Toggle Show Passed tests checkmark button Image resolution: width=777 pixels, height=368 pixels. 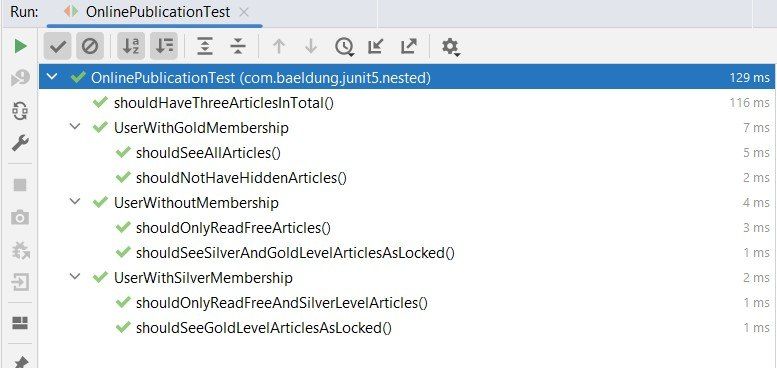coord(58,47)
